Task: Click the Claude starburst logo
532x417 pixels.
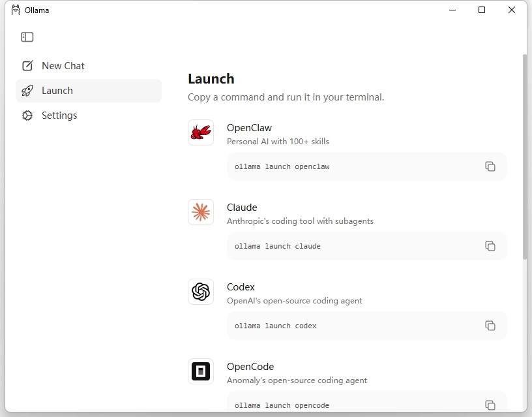Action: coord(201,212)
